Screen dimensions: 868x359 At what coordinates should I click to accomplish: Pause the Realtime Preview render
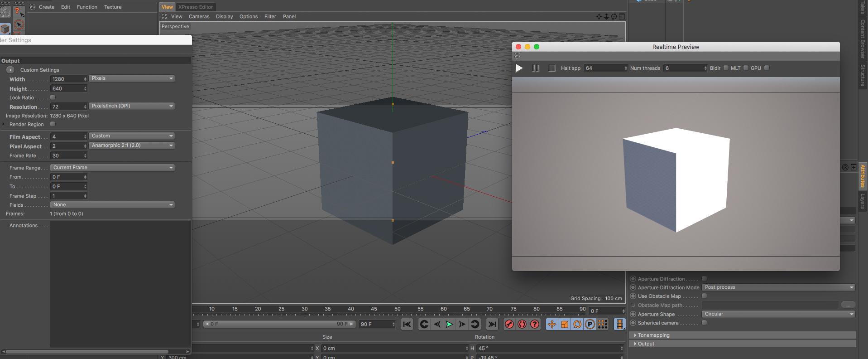click(x=536, y=68)
